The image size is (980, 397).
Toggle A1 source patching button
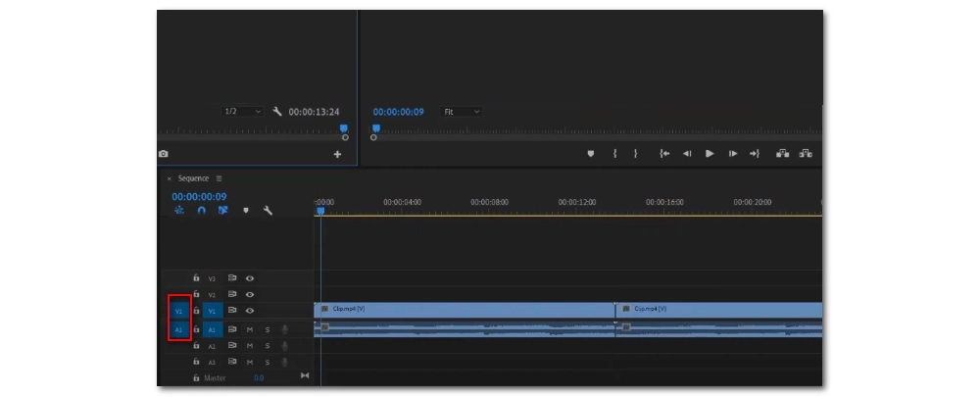click(x=179, y=328)
